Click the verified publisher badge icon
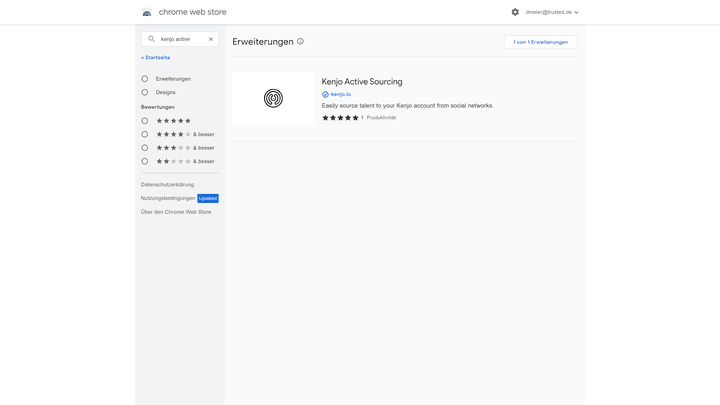 tap(325, 94)
